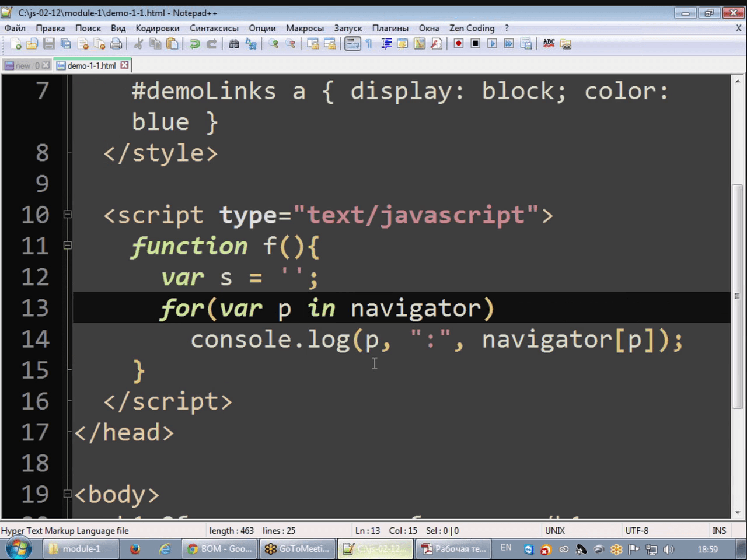This screenshot has height=560, width=747.
Task: Click the last toolbar folder icon
Action: [566, 44]
